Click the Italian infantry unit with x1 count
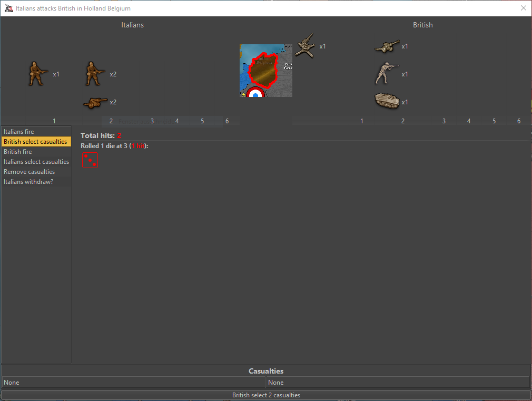532x401 pixels. click(x=38, y=74)
